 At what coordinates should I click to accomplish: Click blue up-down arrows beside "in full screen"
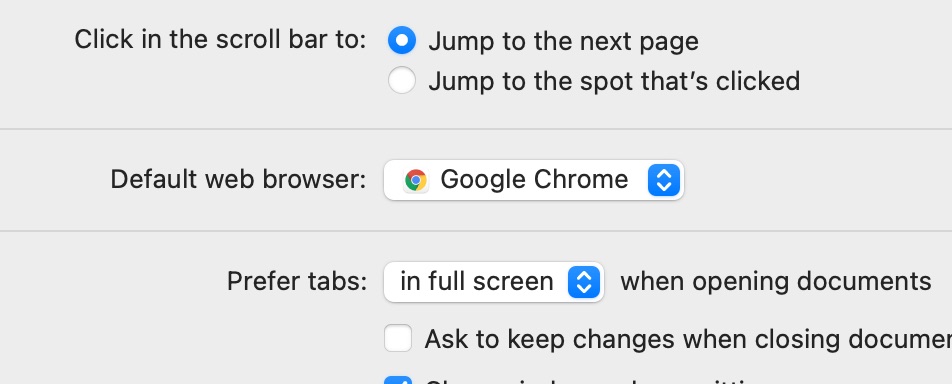click(x=584, y=282)
